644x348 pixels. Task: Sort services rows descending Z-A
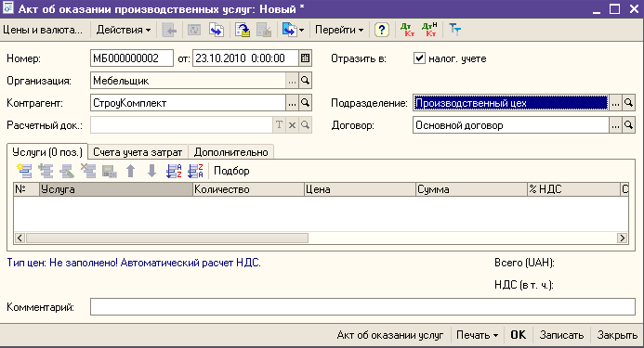pos(195,171)
